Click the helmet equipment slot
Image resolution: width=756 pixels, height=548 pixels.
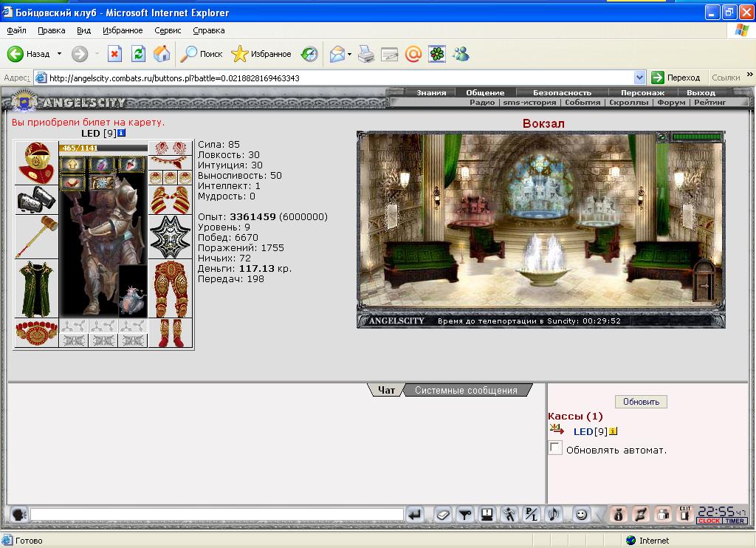36,163
